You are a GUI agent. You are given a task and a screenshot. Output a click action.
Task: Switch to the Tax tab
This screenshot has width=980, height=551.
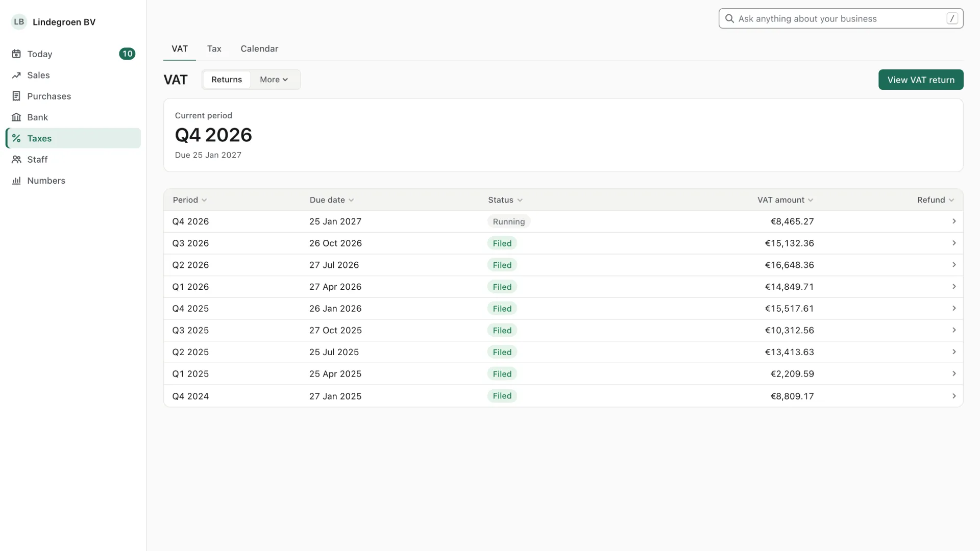pos(214,49)
